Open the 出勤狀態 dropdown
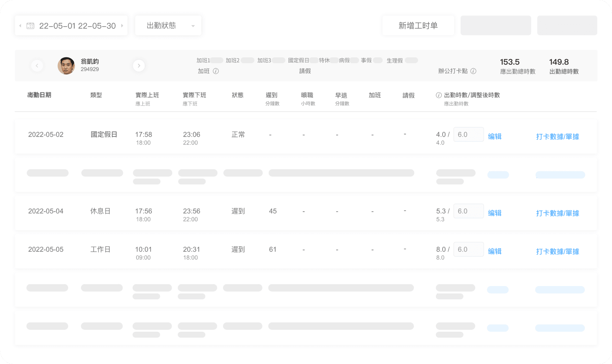 tap(168, 25)
